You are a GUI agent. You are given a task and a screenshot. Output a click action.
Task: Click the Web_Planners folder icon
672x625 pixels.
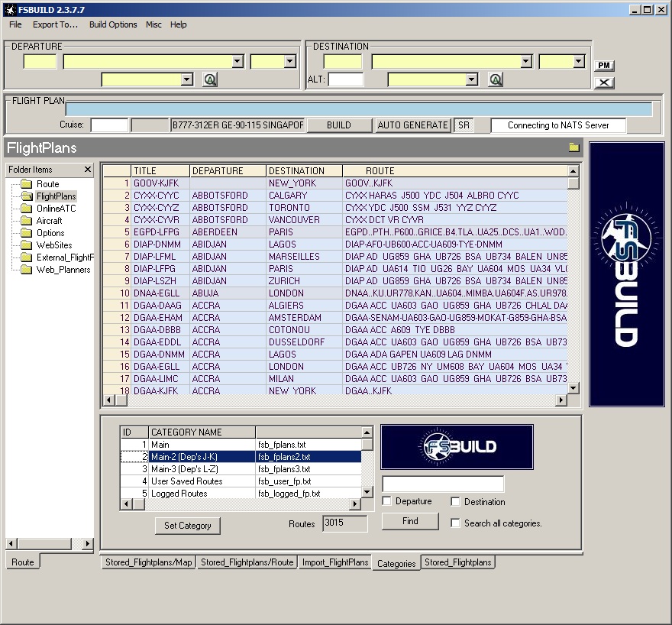(x=27, y=270)
